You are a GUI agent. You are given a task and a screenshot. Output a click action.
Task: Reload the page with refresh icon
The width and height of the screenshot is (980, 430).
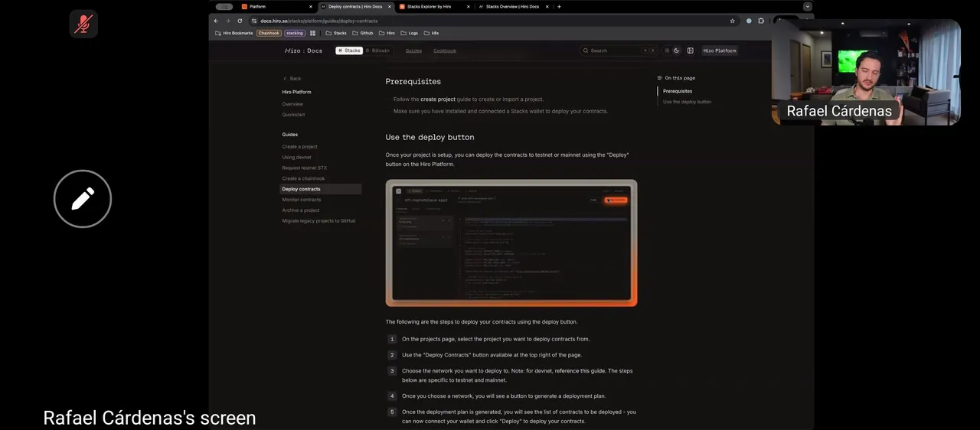[x=240, y=21]
